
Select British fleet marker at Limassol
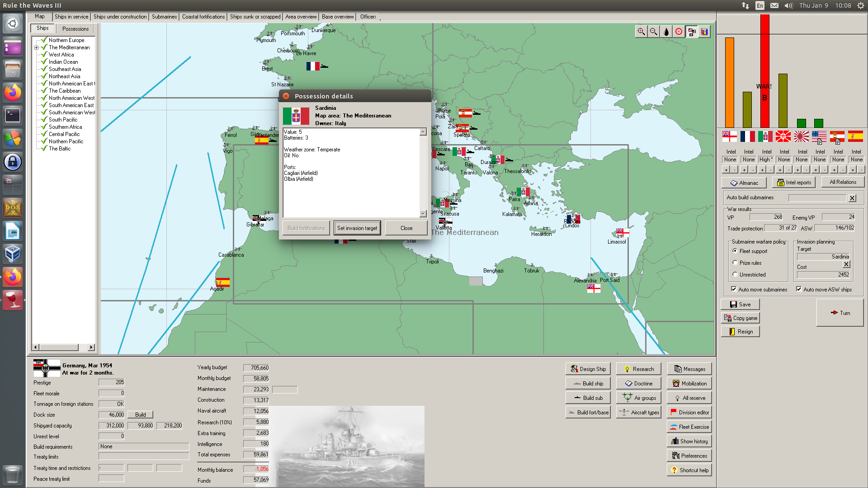coord(623,233)
